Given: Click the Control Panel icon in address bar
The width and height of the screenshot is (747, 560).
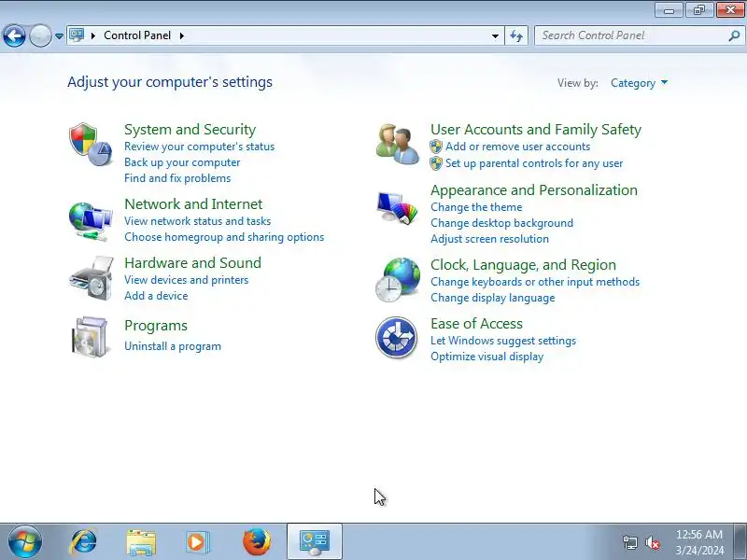Looking at the screenshot, I should [x=77, y=35].
